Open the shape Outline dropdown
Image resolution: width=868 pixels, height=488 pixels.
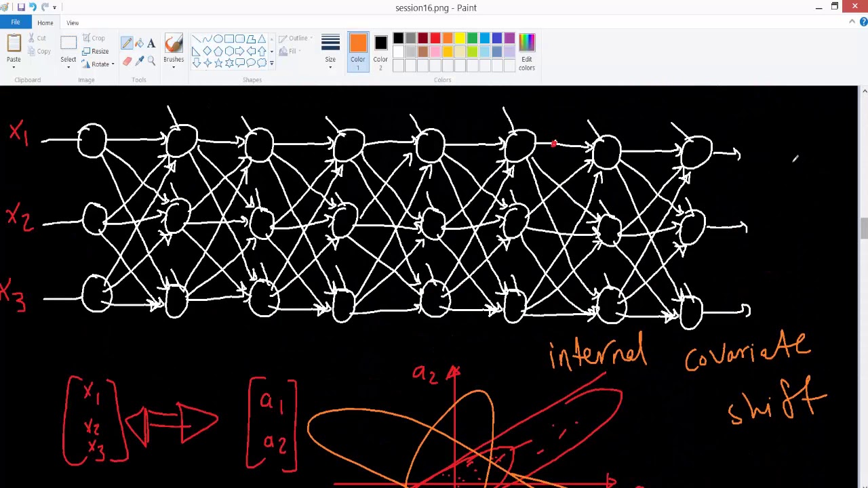pyautogui.click(x=296, y=38)
